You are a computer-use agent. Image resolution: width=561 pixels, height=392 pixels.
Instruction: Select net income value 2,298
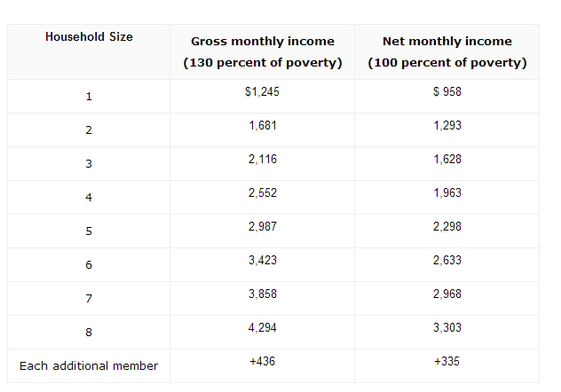coord(446,227)
